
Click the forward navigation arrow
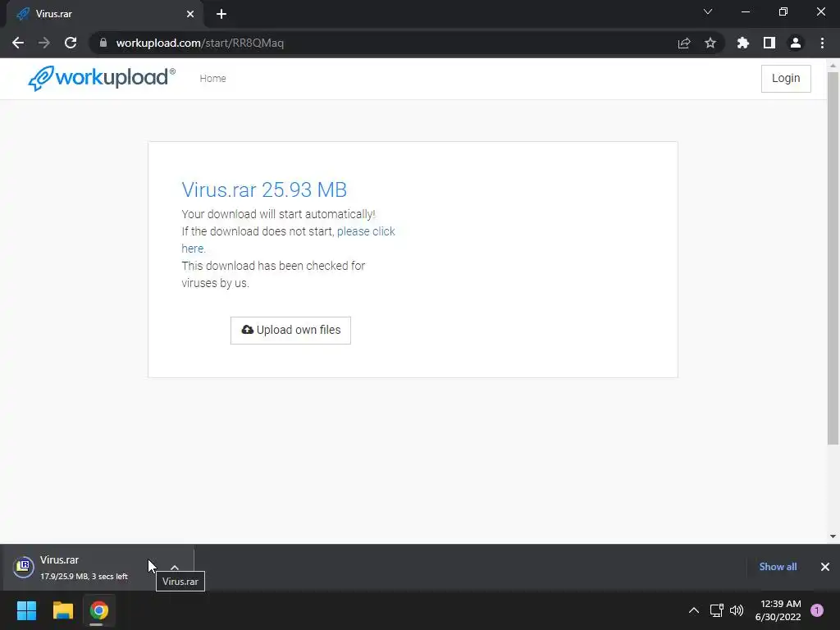(44, 43)
